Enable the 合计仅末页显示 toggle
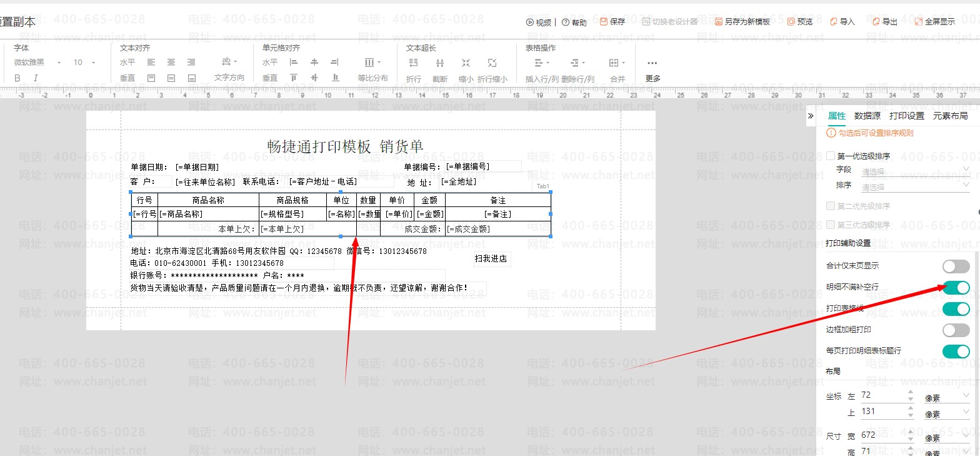Viewport: 980px width, 456px height. (956, 266)
